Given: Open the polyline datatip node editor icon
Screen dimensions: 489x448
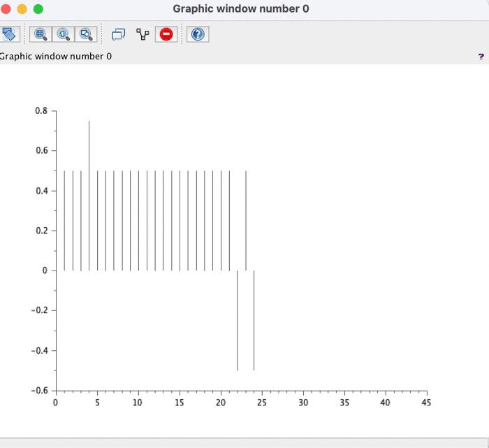Looking at the screenshot, I should click(143, 34).
